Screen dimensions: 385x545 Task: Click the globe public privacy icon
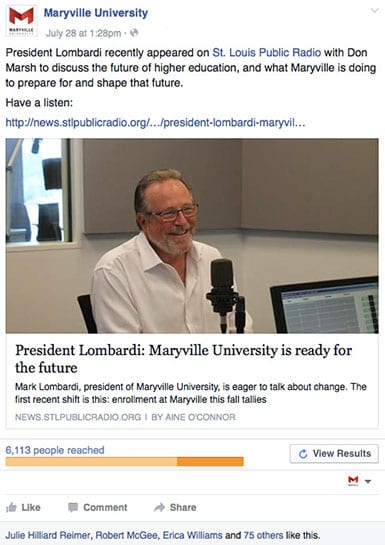pos(134,33)
